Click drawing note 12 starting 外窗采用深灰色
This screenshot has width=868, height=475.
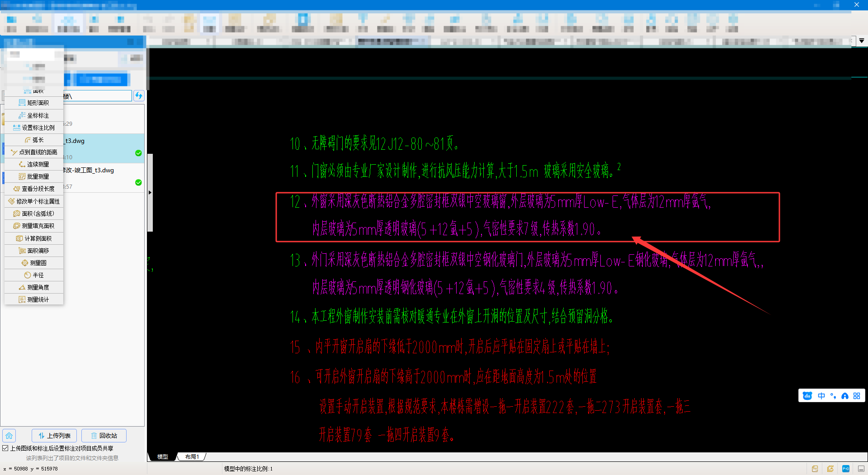500,215
